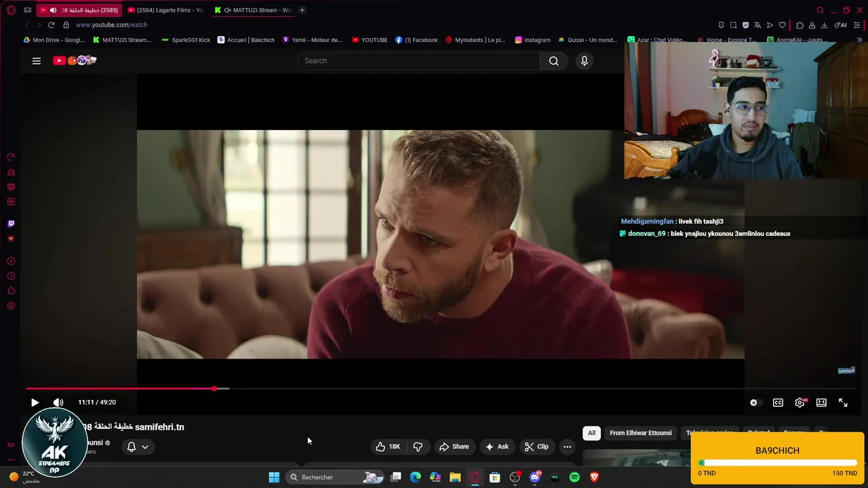Open Brave browser from the taskbar

click(594, 477)
